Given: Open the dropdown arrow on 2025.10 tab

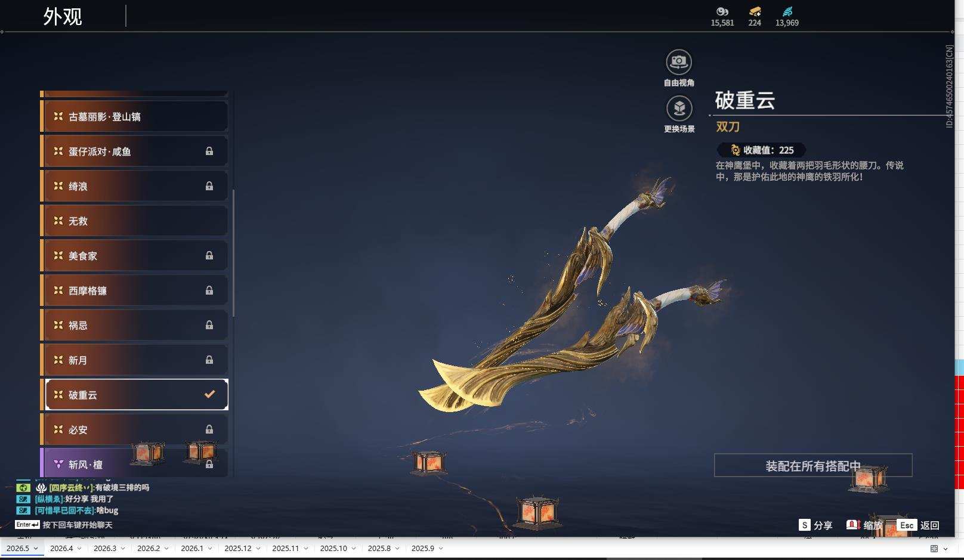Looking at the screenshot, I should click(354, 549).
